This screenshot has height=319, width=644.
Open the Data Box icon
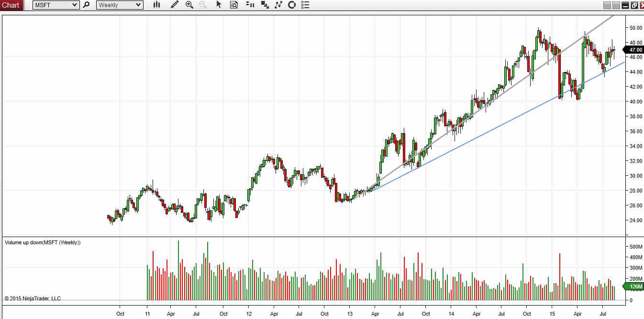coord(234,5)
